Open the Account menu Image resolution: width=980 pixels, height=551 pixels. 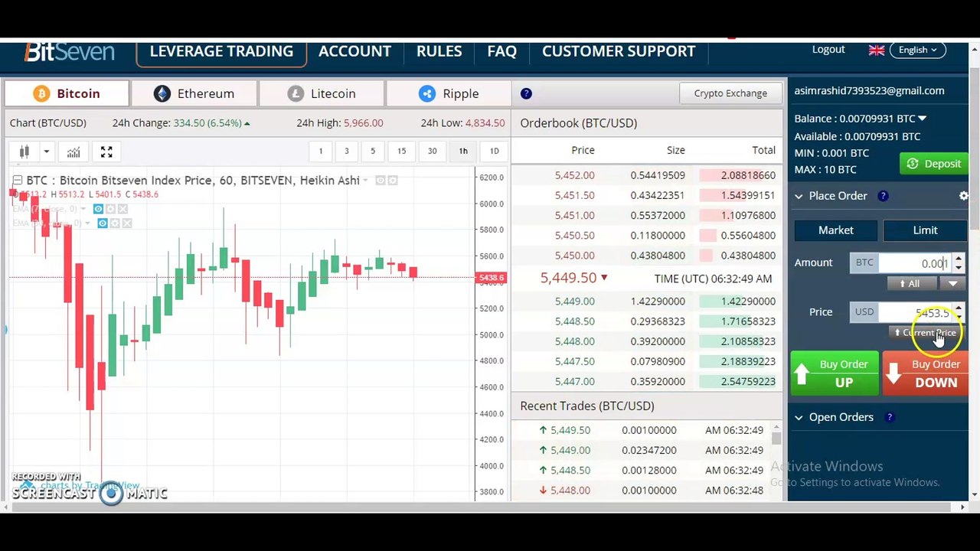[354, 51]
